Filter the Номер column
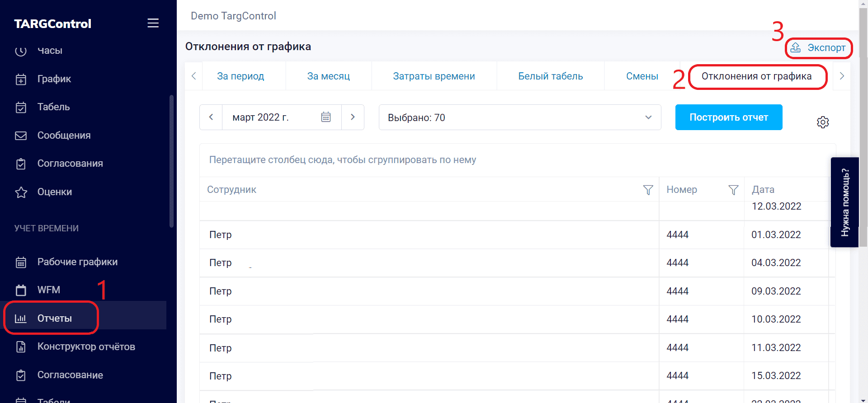 click(733, 190)
